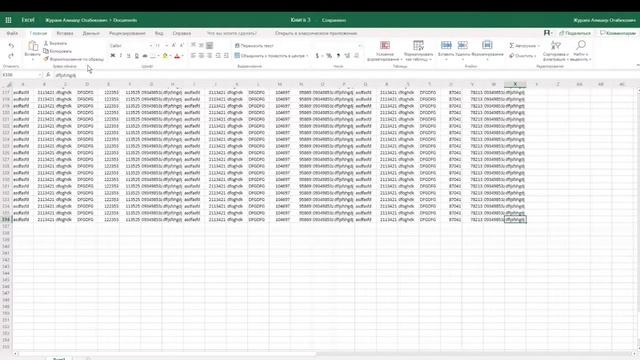The image size is (640, 360).
Task: Click Open in desktop app link
Action: click(316, 33)
